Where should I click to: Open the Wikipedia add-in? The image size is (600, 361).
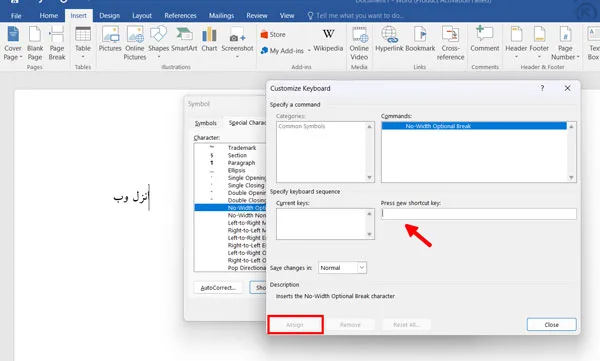tap(328, 40)
